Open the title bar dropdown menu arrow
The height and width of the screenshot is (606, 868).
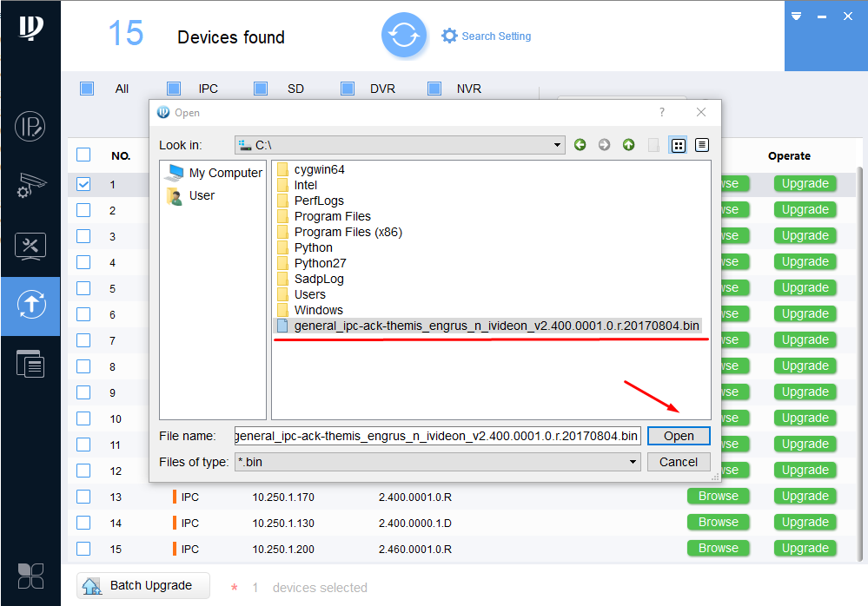click(x=796, y=16)
